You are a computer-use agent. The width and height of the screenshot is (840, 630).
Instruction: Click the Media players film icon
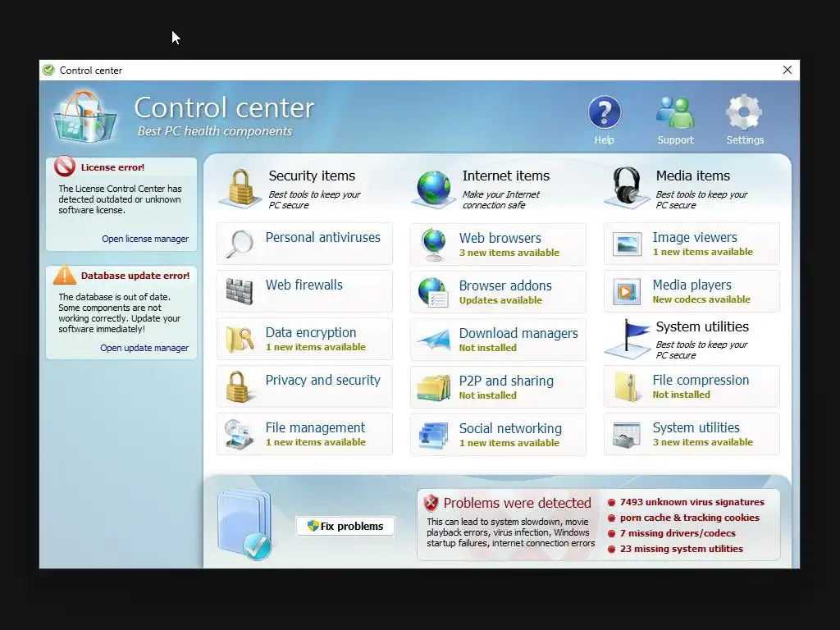[626, 292]
